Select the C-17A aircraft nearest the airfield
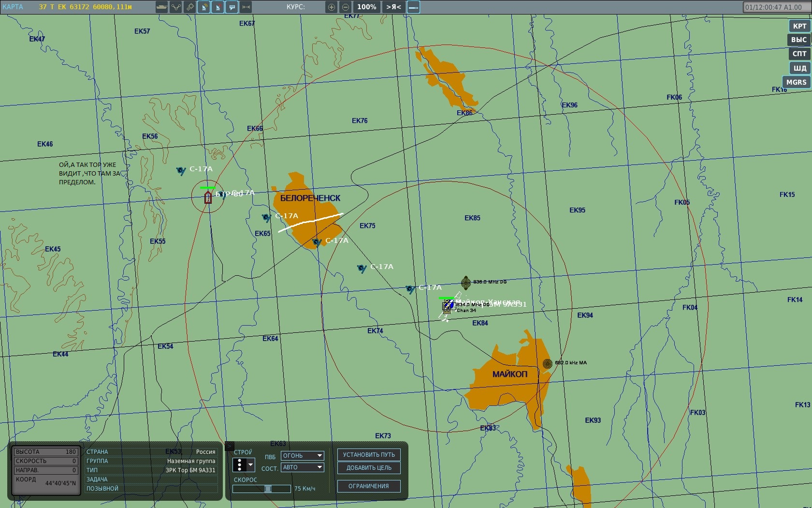The image size is (812, 508). tap(410, 289)
